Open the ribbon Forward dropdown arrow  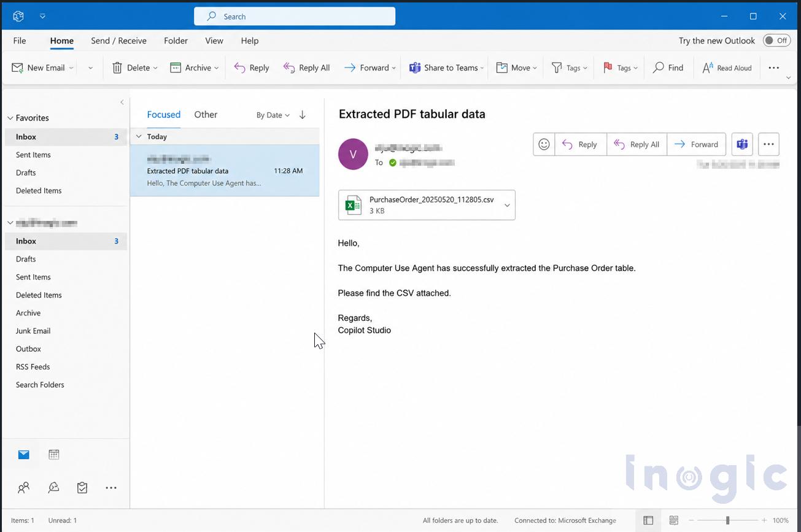pos(394,68)
